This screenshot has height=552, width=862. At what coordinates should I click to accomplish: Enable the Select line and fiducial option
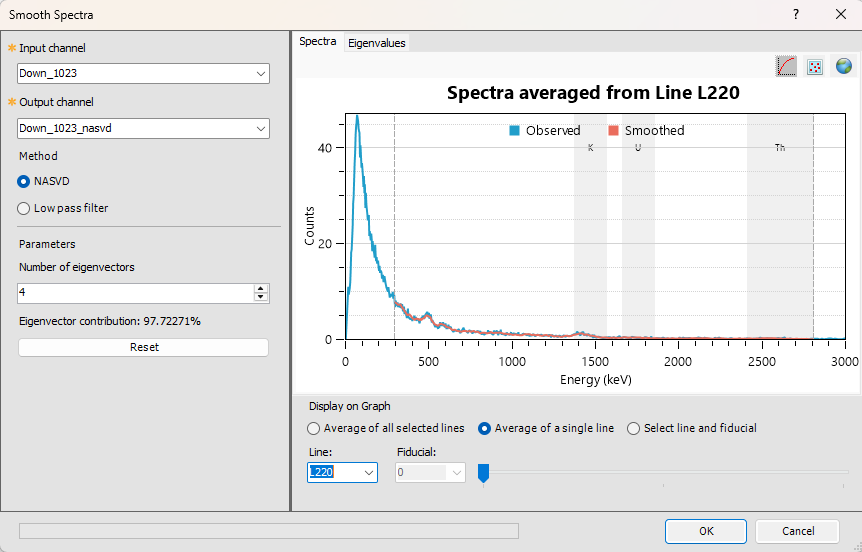coord(634,428)
